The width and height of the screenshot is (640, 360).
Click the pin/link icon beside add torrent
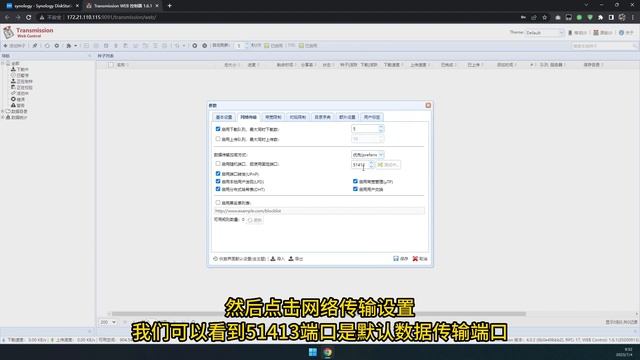[35, 46]
